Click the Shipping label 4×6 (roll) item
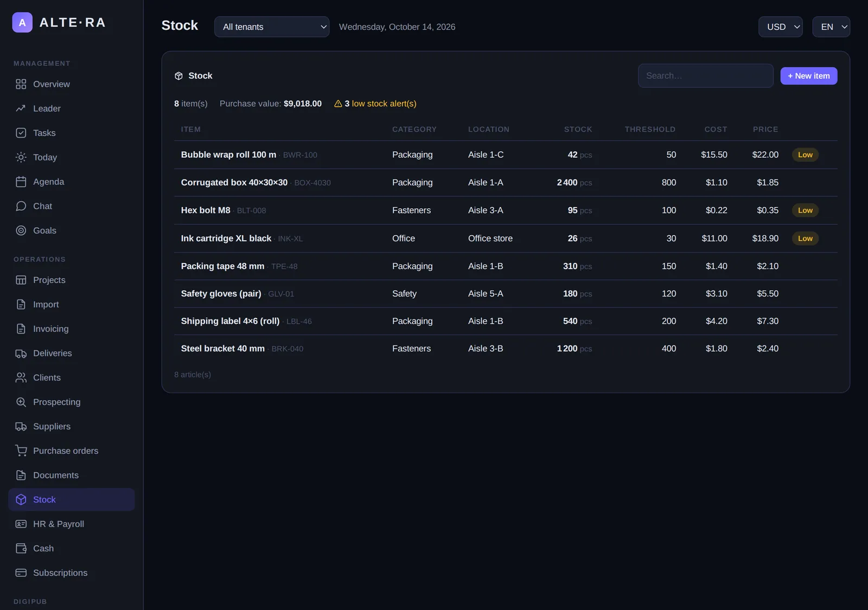Image resolution: width=868 pixels, height=610 pixels. [230, 321]
